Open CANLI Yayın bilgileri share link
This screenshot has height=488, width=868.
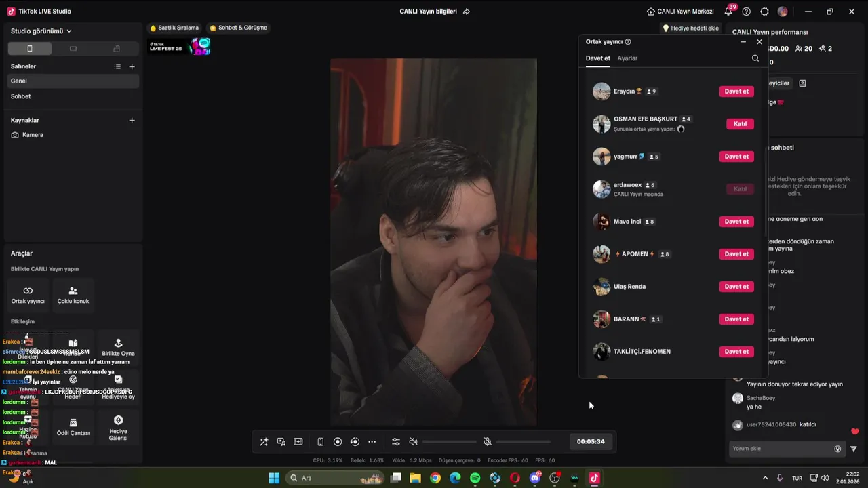point(467,12)
